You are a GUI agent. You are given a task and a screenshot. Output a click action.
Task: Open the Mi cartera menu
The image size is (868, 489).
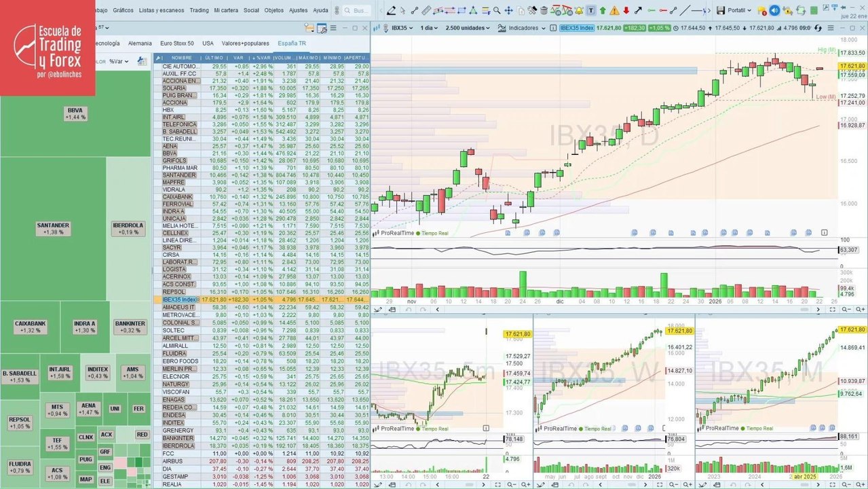(x=226, y=10)
